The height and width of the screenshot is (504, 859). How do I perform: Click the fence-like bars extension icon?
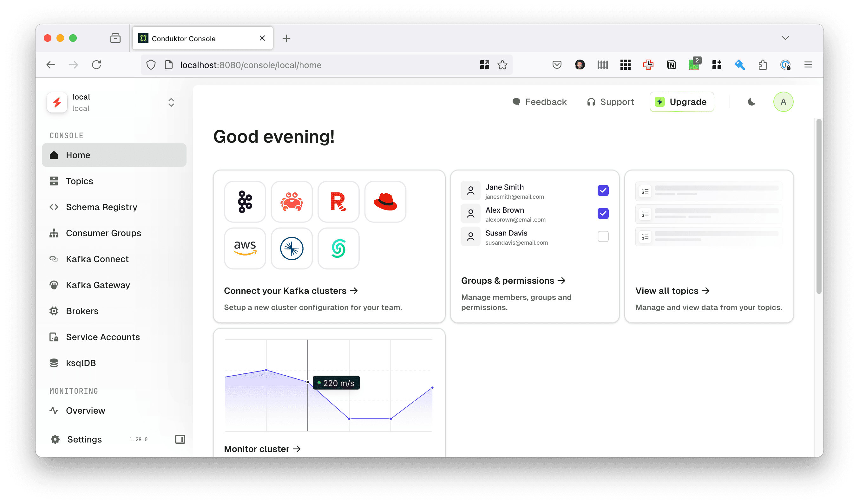click(602, 65)
